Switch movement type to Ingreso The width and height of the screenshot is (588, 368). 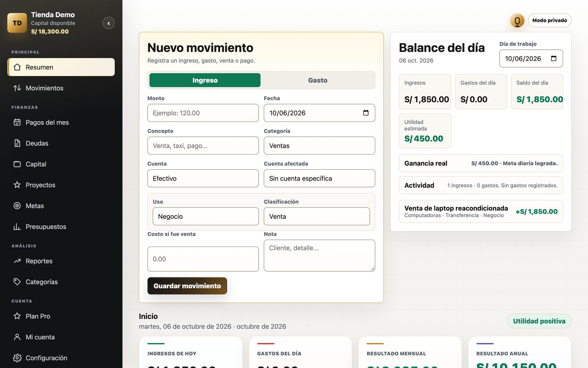click(x=205, y=80)
